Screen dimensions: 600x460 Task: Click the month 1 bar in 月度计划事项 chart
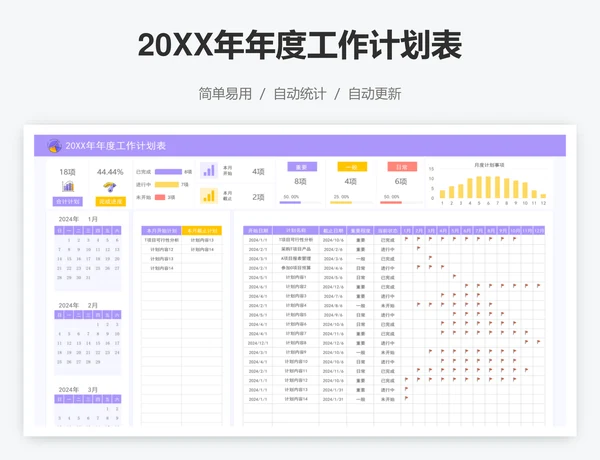coord(442,194)
